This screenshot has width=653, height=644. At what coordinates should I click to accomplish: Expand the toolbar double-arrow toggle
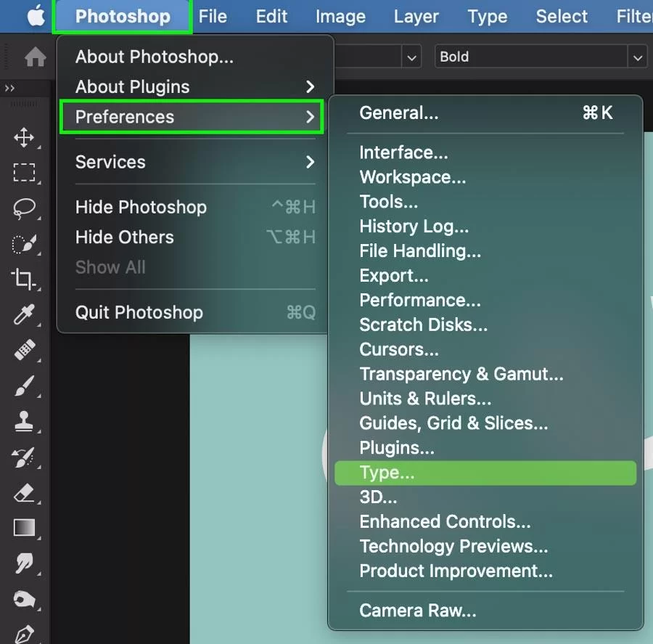click(x=9, y=88)
